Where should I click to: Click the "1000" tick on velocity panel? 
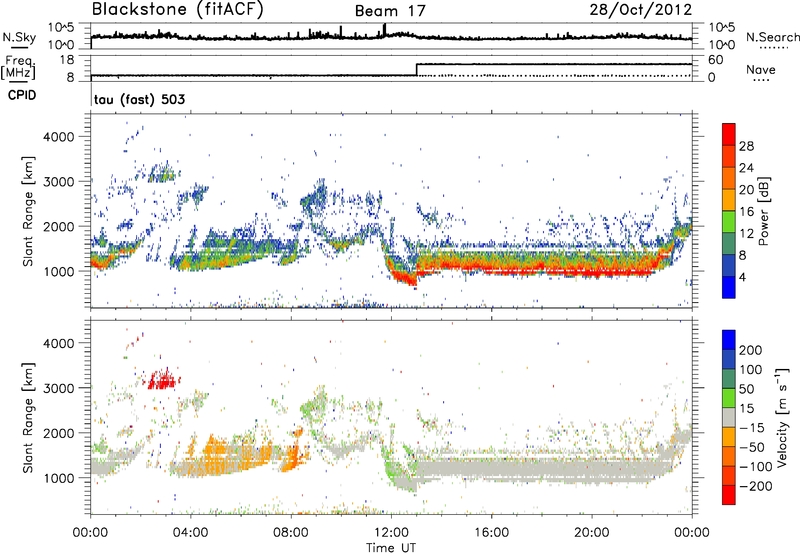[59, 478]
